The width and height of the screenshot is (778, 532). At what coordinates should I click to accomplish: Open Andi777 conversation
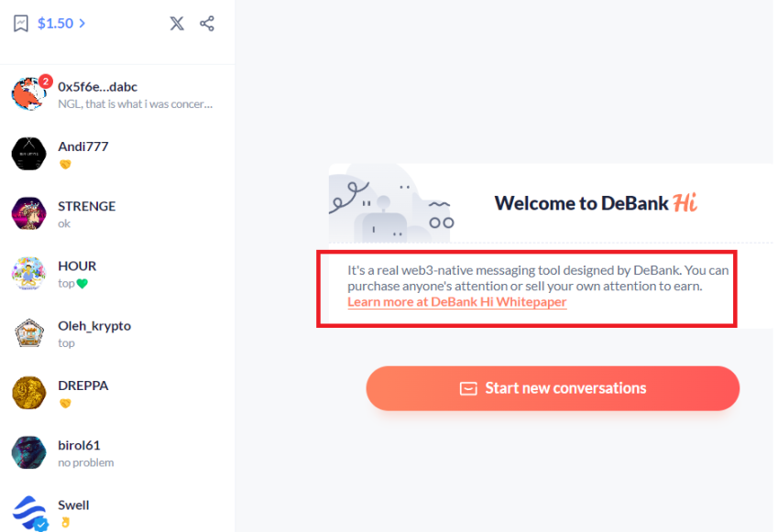(x=117, y=154)
